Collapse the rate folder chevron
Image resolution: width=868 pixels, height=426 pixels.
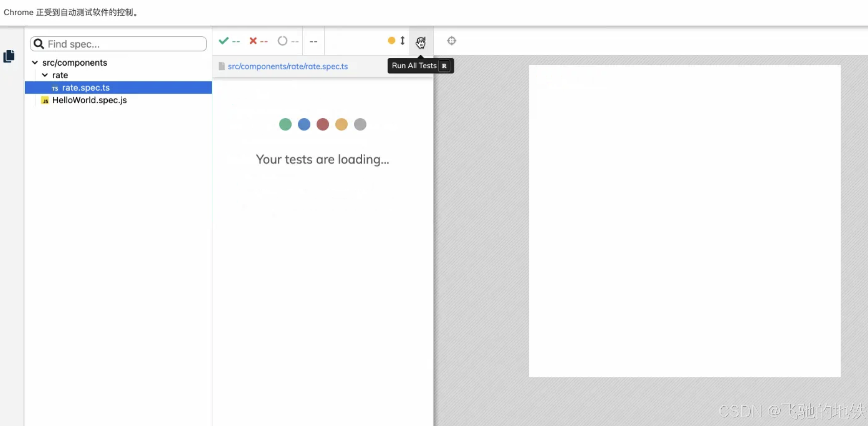point(45,75)
